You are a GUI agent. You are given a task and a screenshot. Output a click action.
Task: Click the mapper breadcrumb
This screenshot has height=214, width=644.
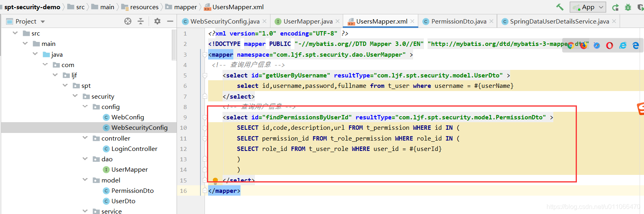[181, 7]
